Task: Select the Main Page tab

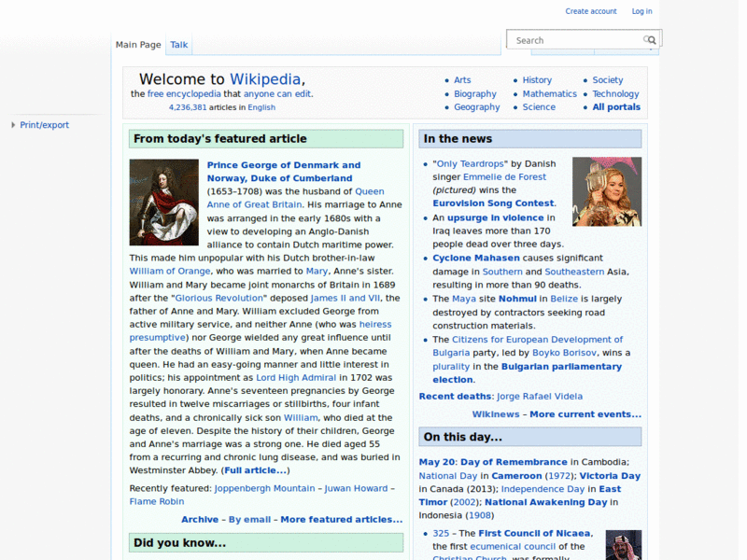Action: point(138,45)
